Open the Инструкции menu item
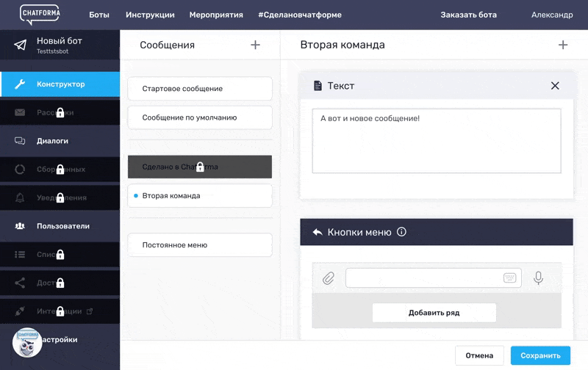The height and width of the screenshot is (370, 588). pyautogui.click(x=150, y=15)
